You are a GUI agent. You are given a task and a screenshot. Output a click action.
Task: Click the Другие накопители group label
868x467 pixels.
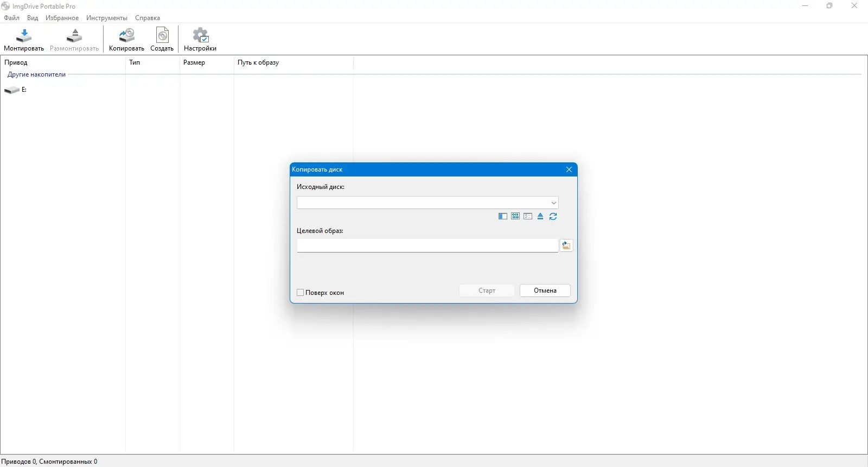click(x=36, y=74)
